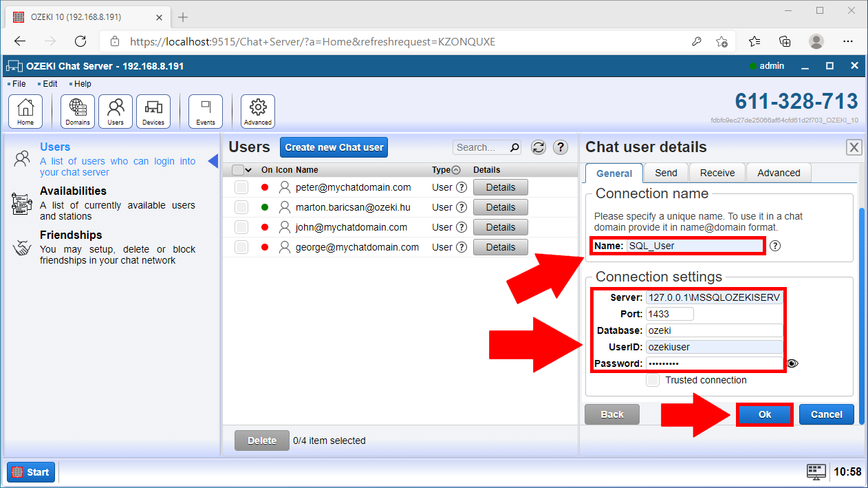Image resolution: width=868 pixels, height=488 pixels.
Task: Click inside the Search field
Action: coord(481,147)
